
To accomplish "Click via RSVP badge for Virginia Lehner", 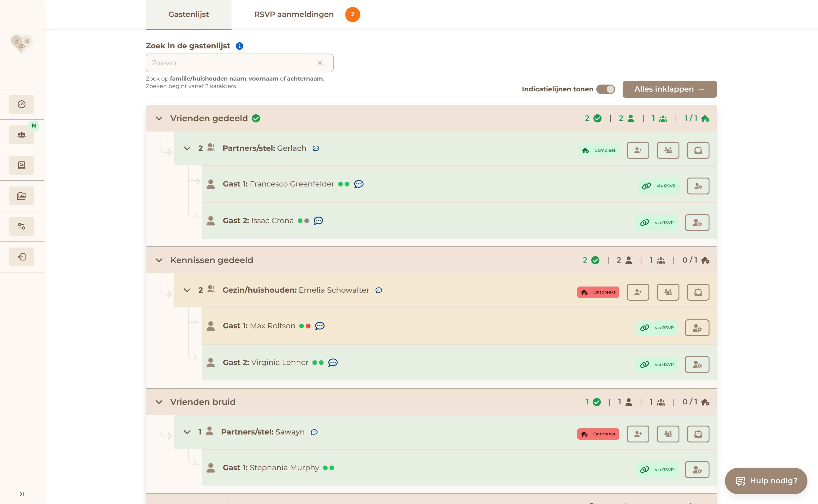I will pyautogui.click(x=657, y=365).
